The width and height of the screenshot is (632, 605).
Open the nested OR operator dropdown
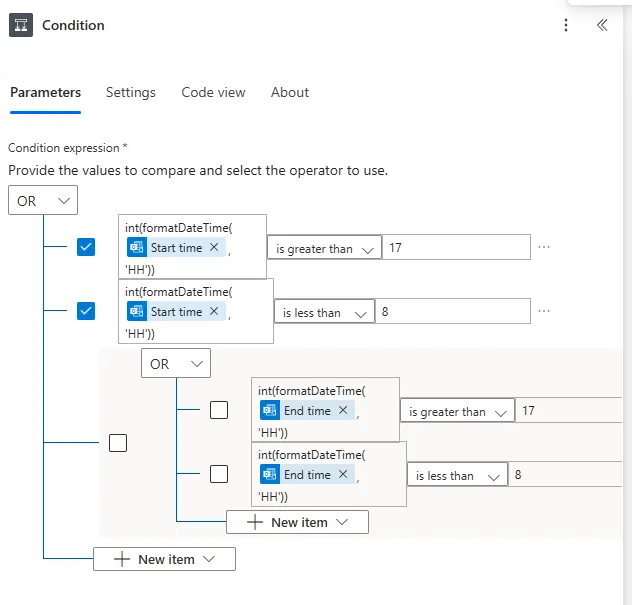tap(176, 364)
